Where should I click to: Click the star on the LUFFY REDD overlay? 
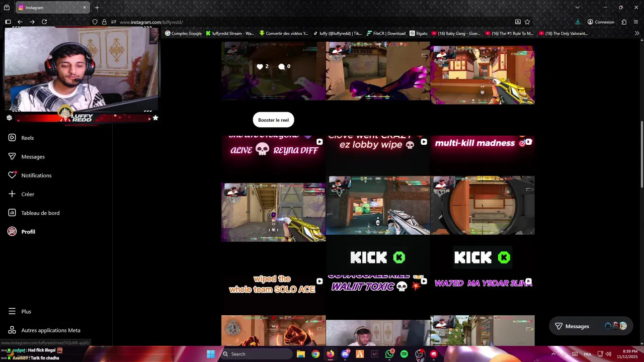coord(155,118)
